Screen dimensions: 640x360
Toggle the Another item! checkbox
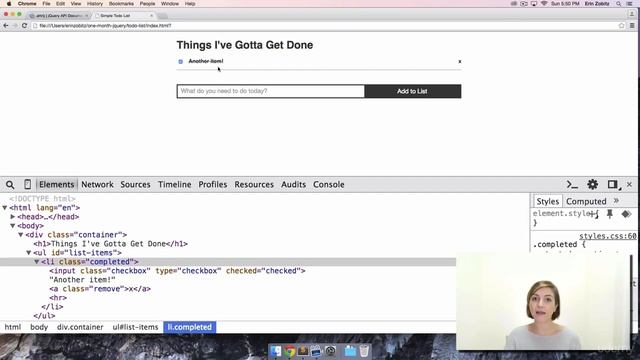point(180,62)
